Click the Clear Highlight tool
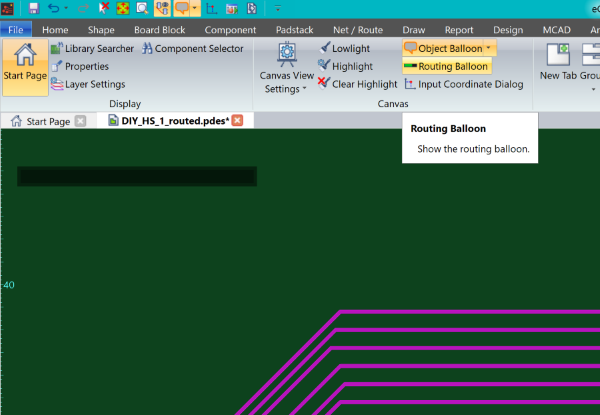Image resolution: width=600 pixels, height=415 pixels. point(356,84)
